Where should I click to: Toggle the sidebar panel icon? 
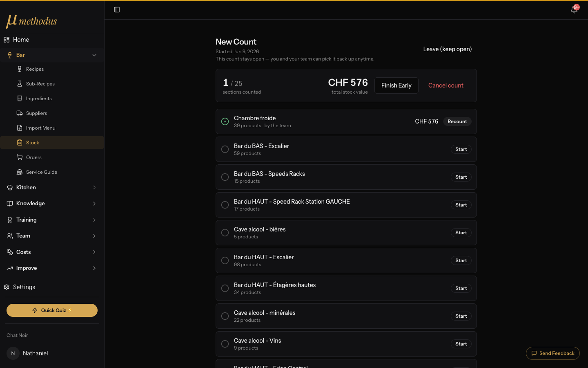coord(117,10)
